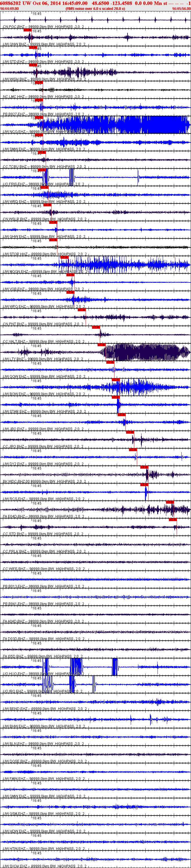Click the station label 'UW.GSM.EHZ'
The image size is (191, 868).
14,814
